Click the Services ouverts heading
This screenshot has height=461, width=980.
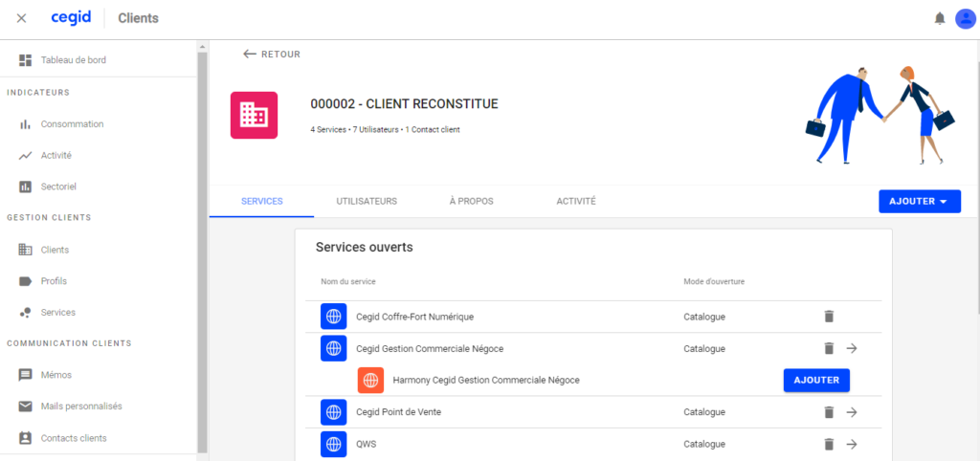coord(365,248)
